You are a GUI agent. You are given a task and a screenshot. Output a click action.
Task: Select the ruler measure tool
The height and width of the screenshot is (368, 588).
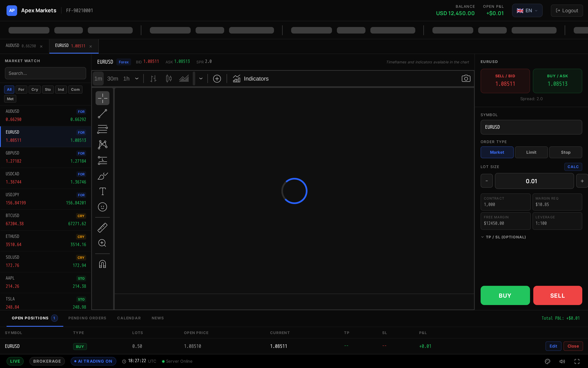click(x=102, y=228)
